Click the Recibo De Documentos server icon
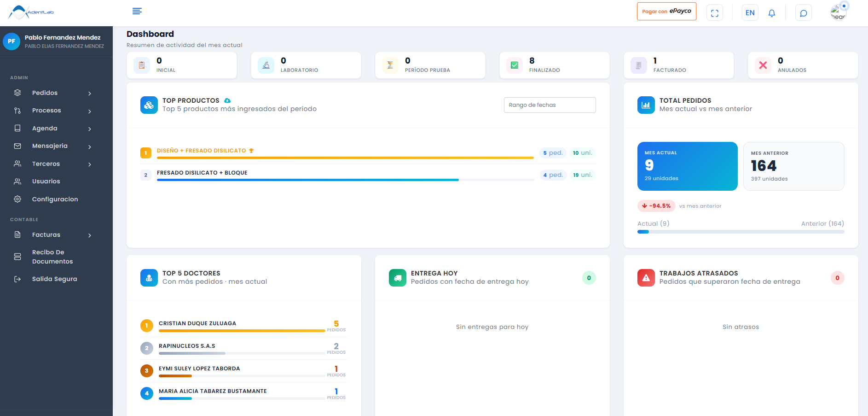868x416 pixels. pyautogui.click(x=17, y=257)
